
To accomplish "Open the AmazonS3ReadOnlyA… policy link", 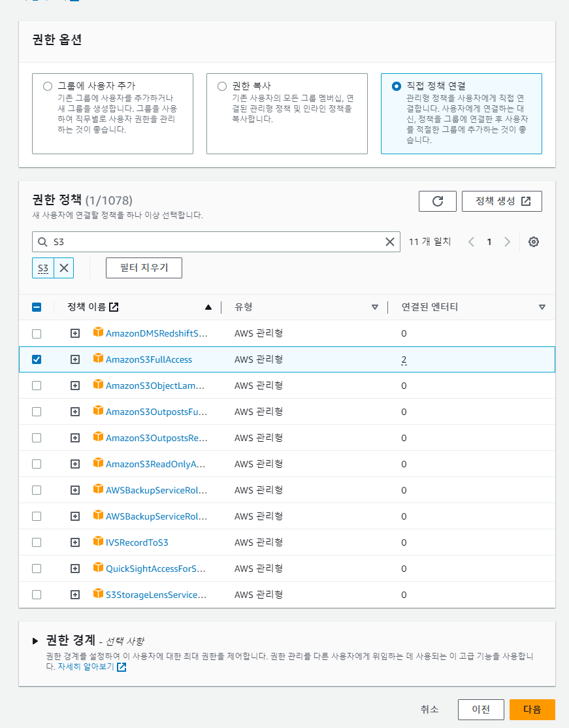I will point(155,464).
